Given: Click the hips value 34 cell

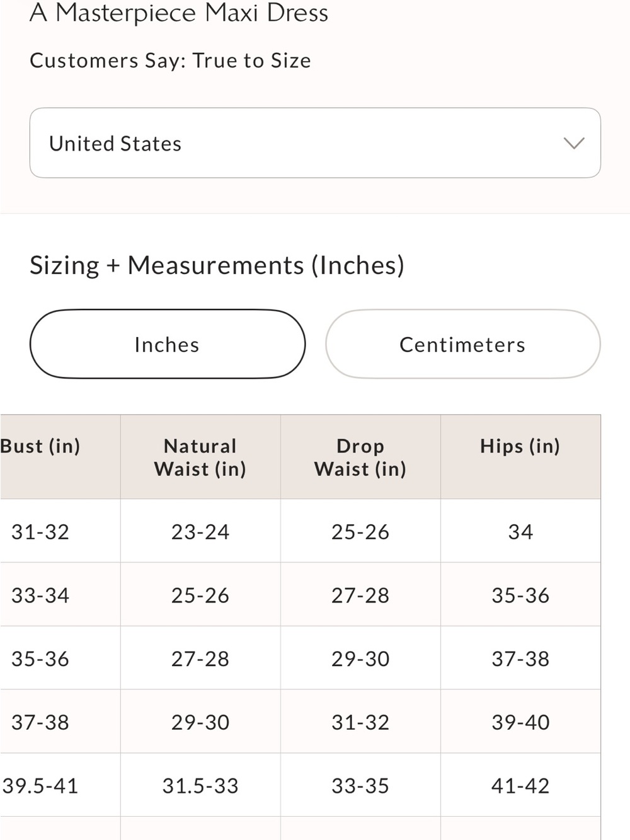Looking at the screenshot, I should [520, 531].
